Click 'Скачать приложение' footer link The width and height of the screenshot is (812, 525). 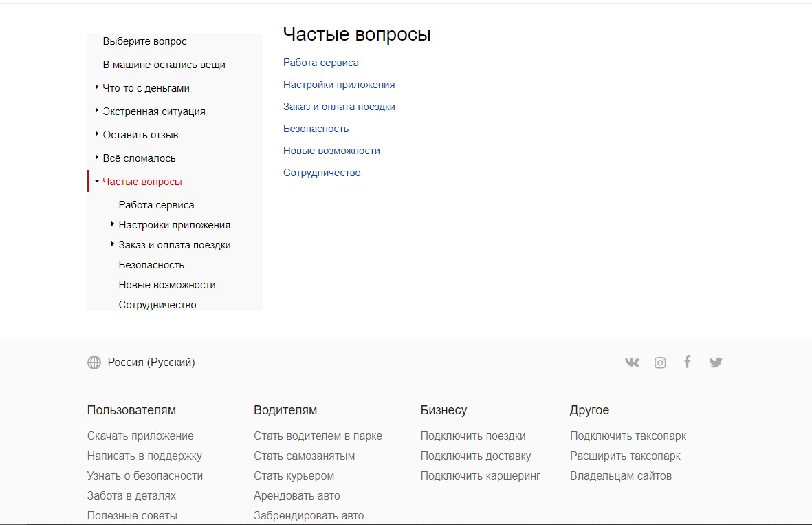140,436
